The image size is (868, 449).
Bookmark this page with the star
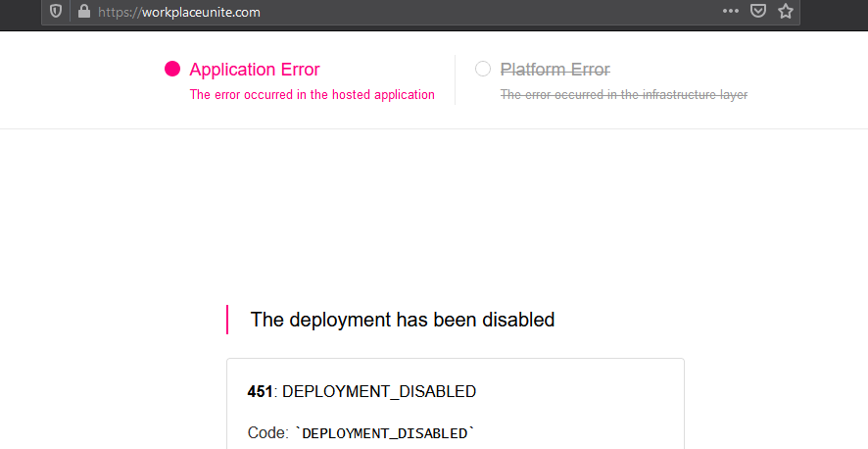coord(786,11)
